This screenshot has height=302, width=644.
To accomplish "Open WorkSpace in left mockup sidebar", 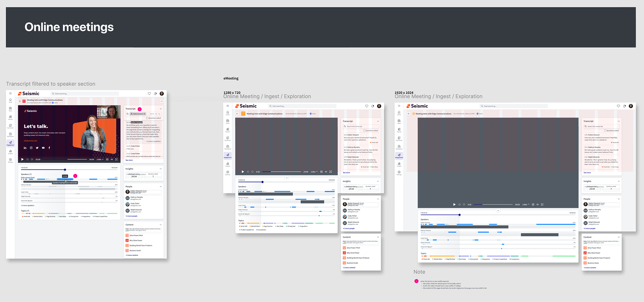I will tap(10, 134).
